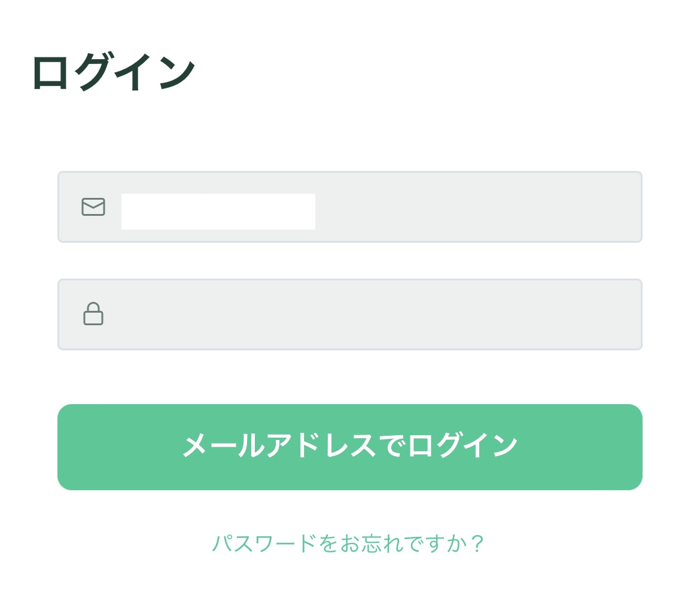This screenshot has height=605, width=700.
Task: Select the filled-in email address text
Action: coord(218,212)
